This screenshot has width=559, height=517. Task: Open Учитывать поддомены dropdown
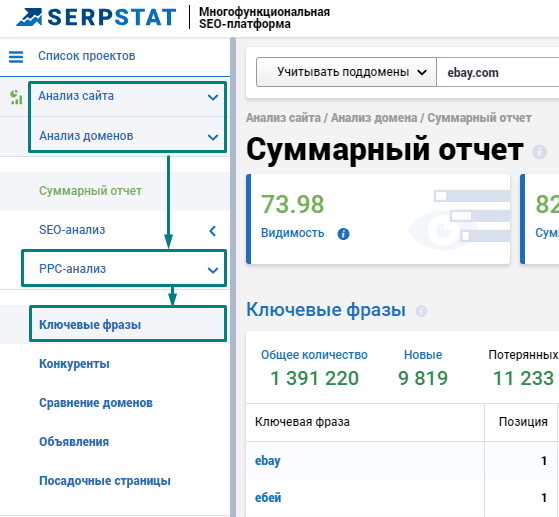pos(346,72)
